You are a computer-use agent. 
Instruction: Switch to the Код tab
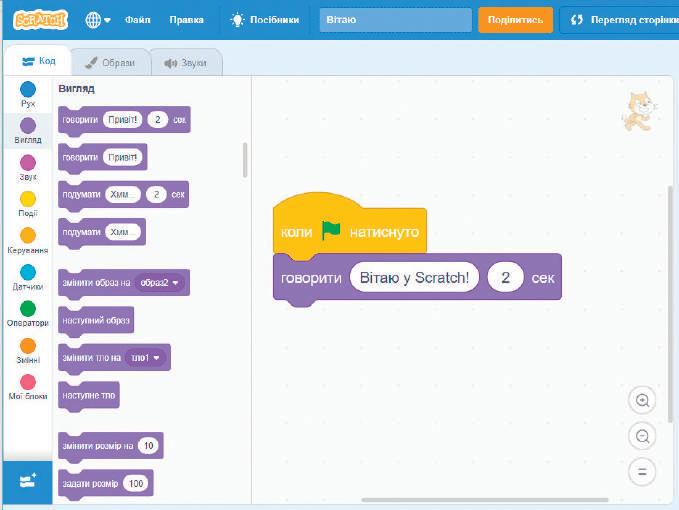[x=38, y=61]
